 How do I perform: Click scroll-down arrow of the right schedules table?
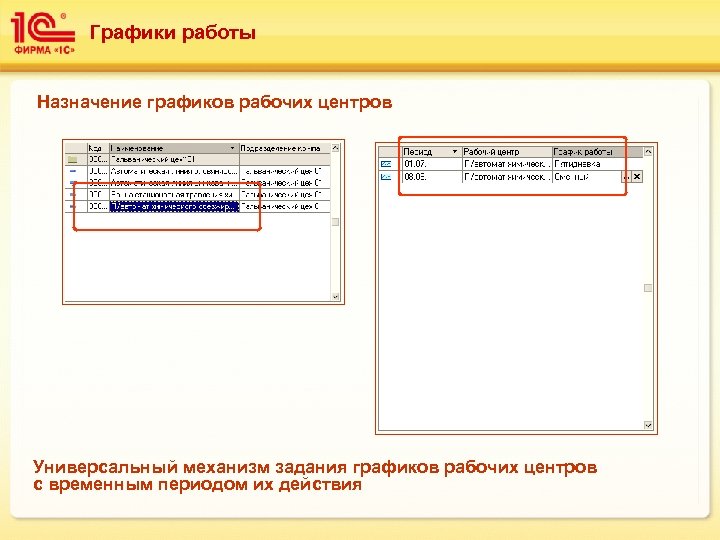coord(648,425)
